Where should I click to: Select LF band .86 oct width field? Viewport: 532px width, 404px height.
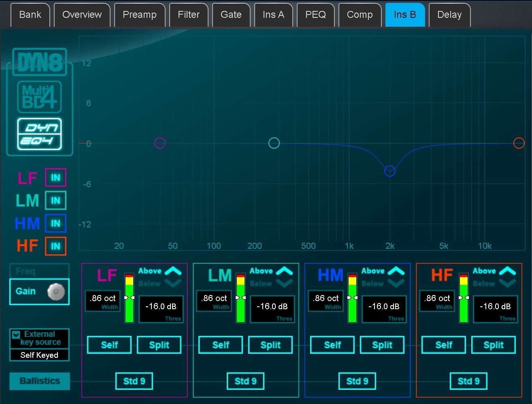tap(103, 301)
